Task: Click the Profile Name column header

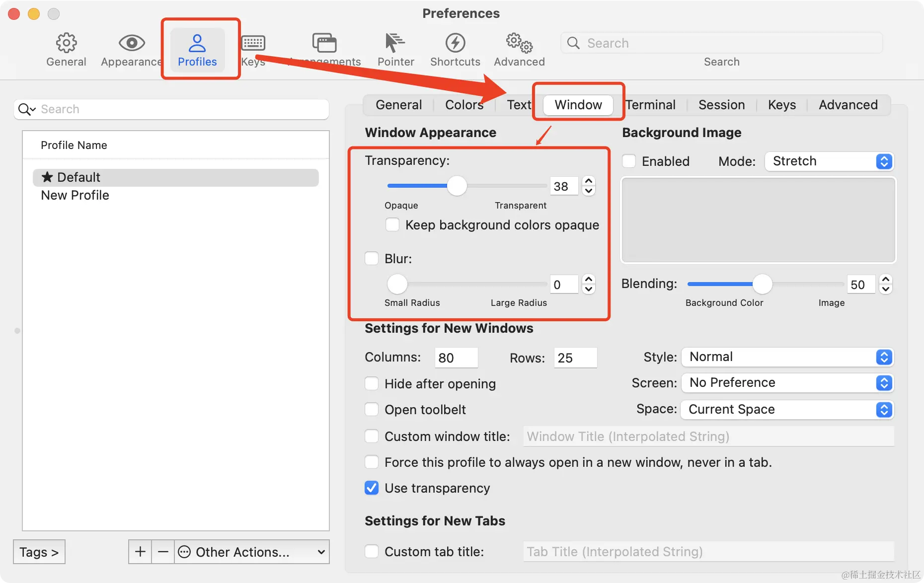Action: (176, 145)
